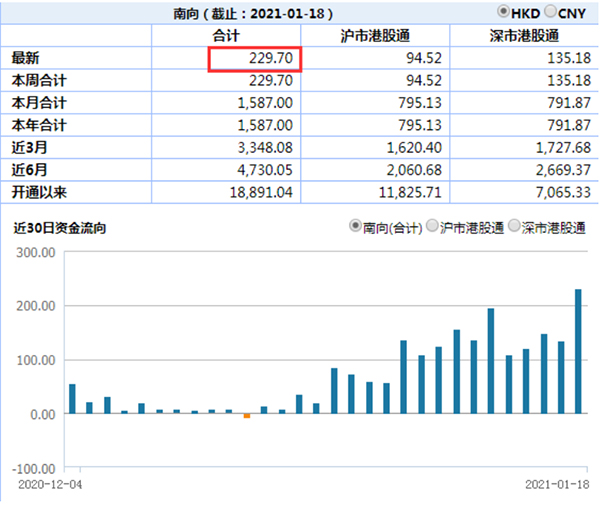Click the 近30日资金流向 chart title

tap(59, 228)
